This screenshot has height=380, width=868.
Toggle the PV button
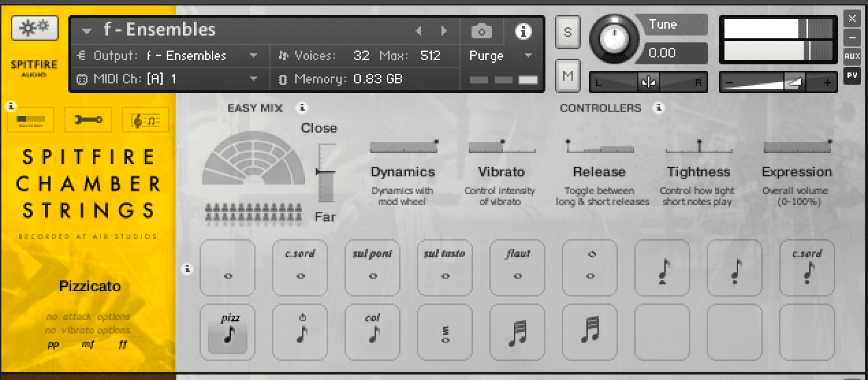coord(852,75)
